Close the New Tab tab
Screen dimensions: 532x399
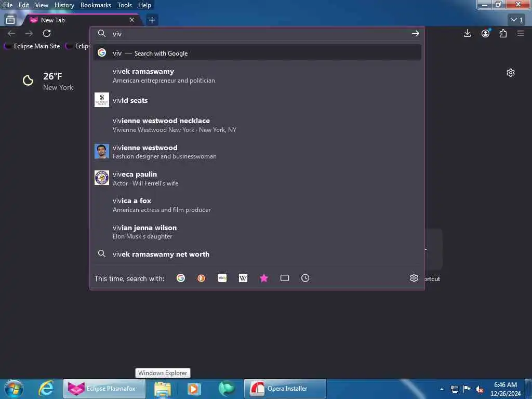132,20
